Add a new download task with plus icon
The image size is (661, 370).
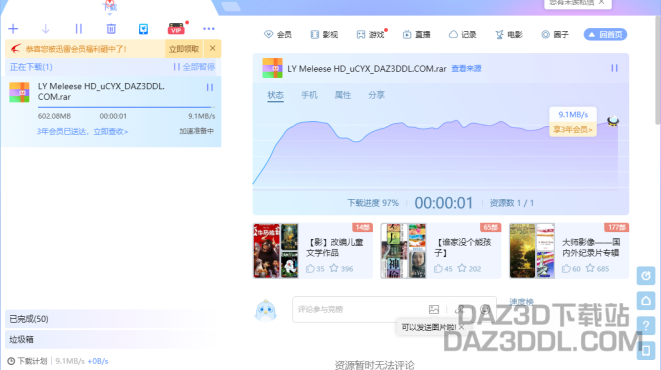[13, 29]
